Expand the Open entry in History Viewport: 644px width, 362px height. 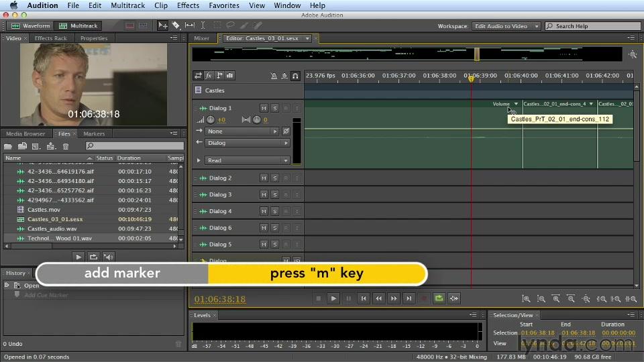point(7,284)
